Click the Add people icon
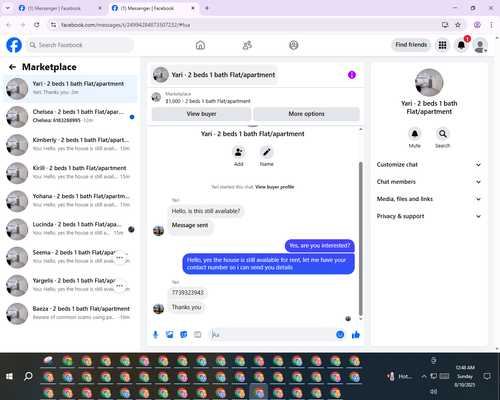 [x=239, y=152]
